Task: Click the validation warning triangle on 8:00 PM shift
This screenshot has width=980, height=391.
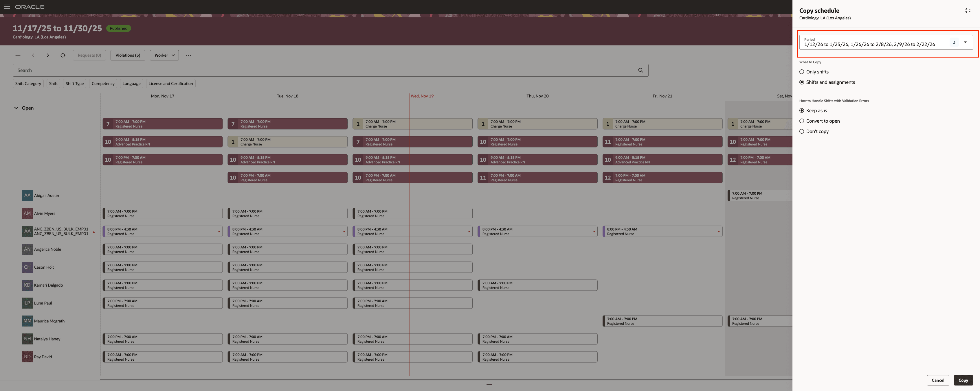Action: coord(219,231)
